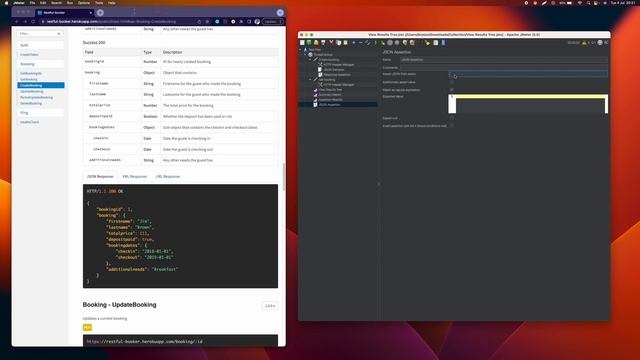Toggle Additionally assert value checkbox

tap(451, 82)
